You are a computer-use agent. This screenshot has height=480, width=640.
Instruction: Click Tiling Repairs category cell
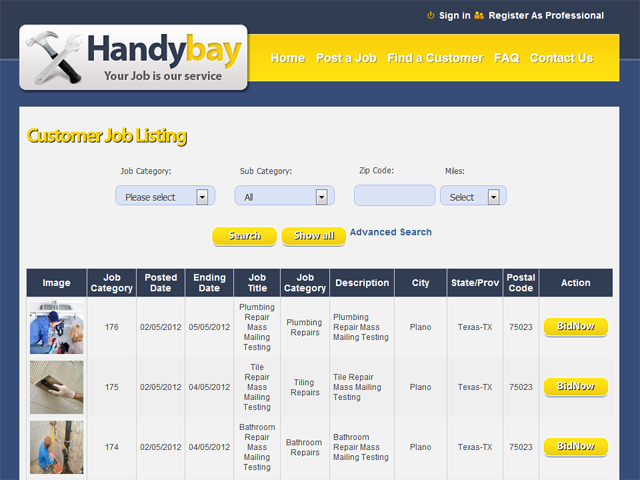point(304,387)
